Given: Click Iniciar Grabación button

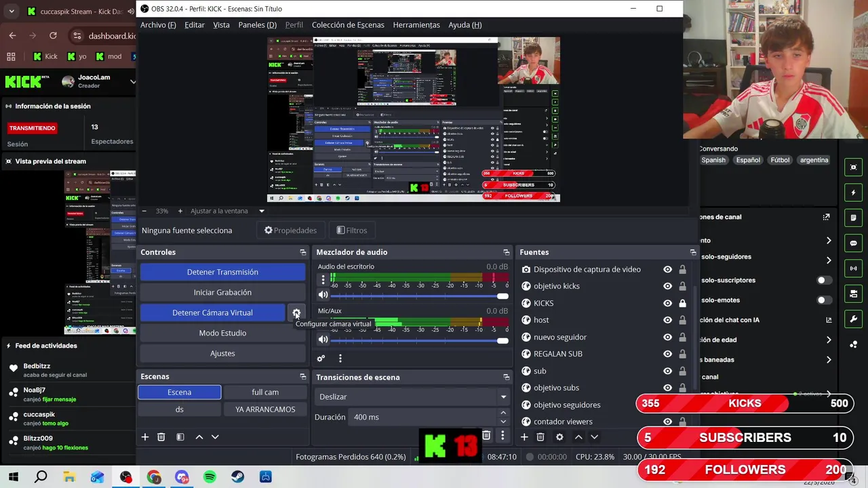Looking at the screenshot, I should (222, 292).
